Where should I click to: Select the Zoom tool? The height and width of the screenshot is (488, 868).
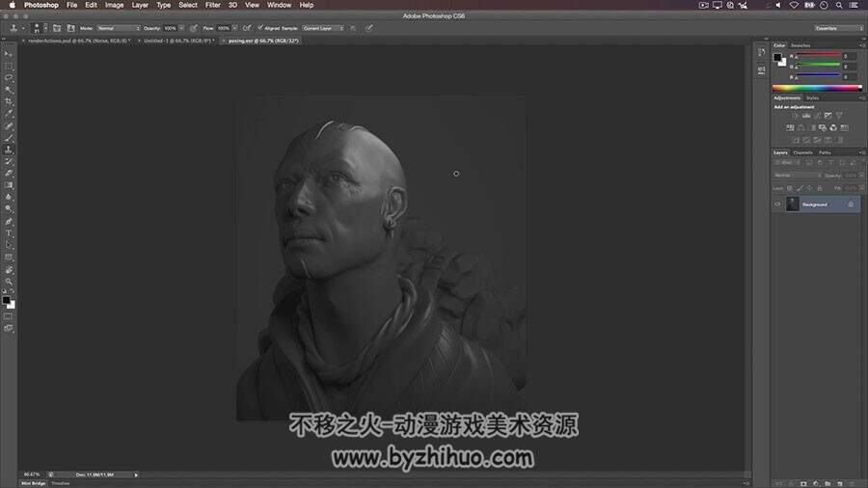click(9, 282)
